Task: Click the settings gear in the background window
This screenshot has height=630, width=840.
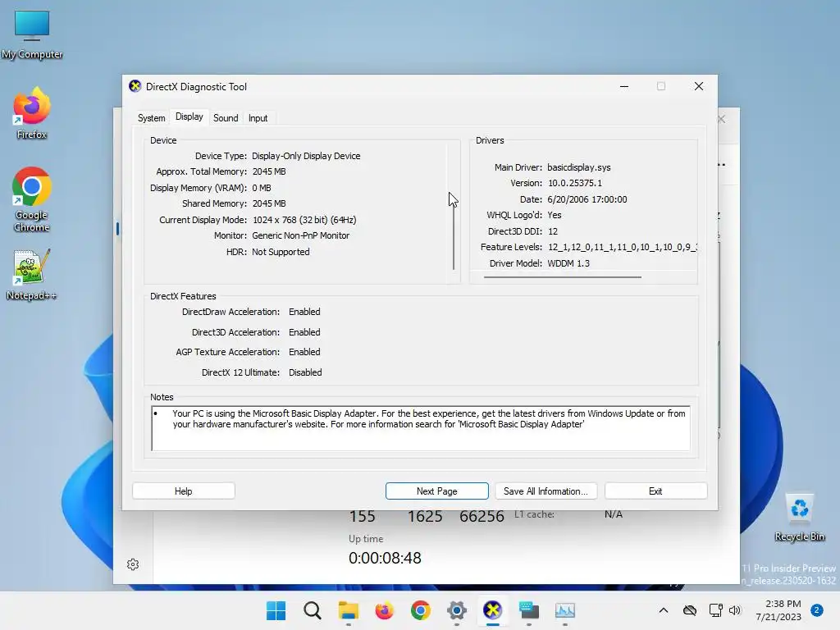Action: tap(133, 564)
